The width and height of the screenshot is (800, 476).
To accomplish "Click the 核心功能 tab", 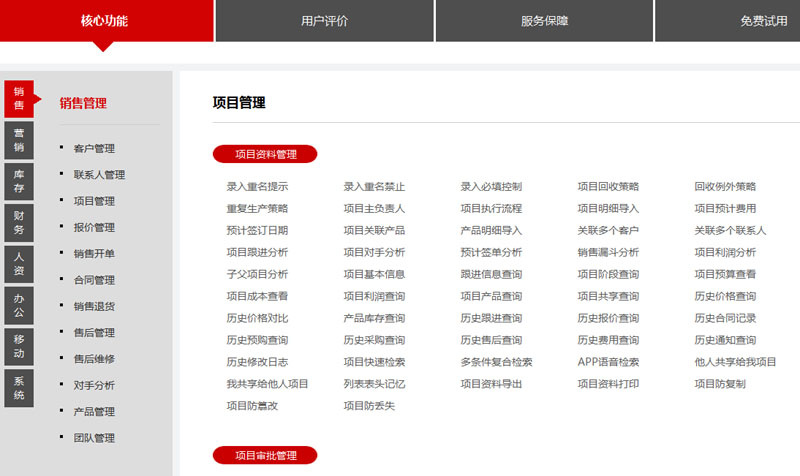I will point(105,21).
